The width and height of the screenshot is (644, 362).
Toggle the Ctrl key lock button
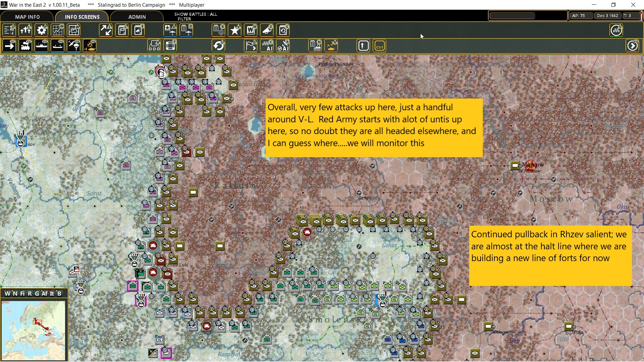pyautogui.click(x=379, y=46)
